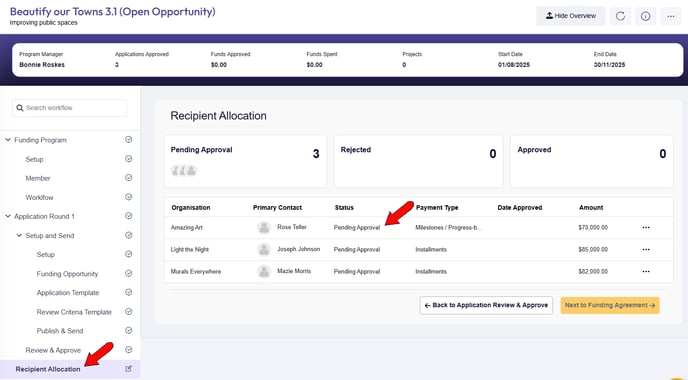Open the Funding Opportunity step
The width and height of the screenshot is (688, 380).
[67, 274]
